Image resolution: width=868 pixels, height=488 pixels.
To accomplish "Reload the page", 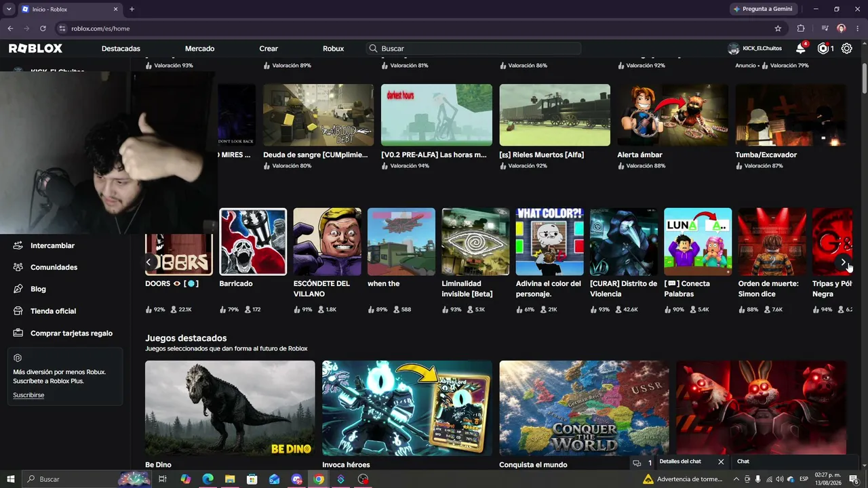I will [x=43, y=28].
